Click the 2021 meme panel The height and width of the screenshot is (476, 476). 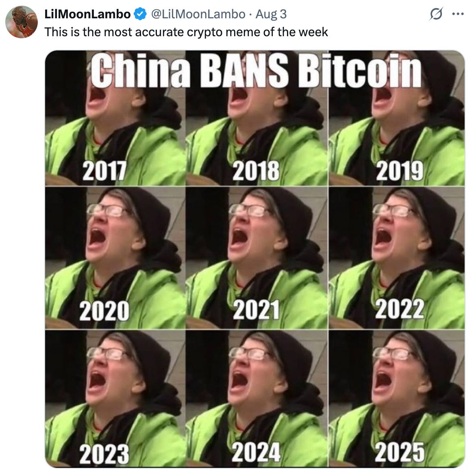tap(257, 258)
